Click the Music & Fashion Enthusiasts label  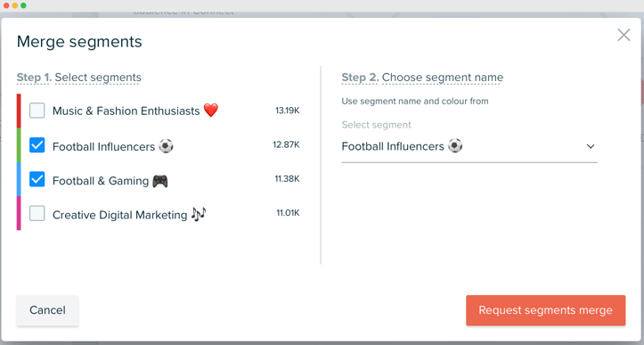click(126, 111)
